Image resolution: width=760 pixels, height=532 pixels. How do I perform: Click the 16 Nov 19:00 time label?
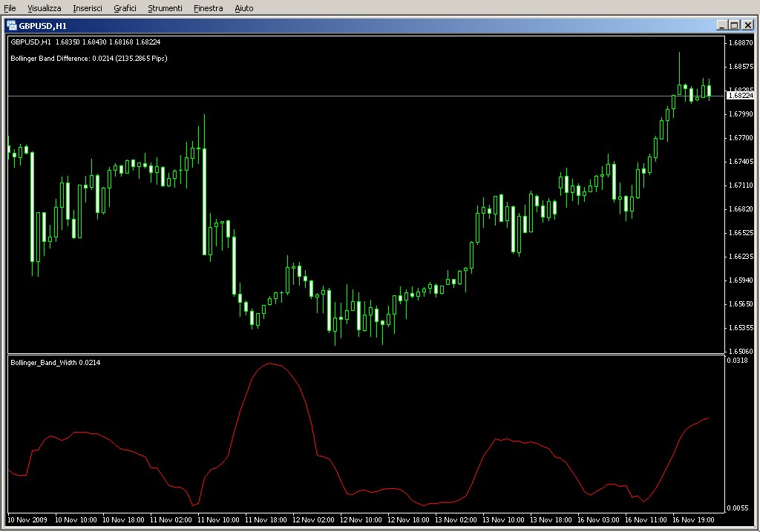693,520
